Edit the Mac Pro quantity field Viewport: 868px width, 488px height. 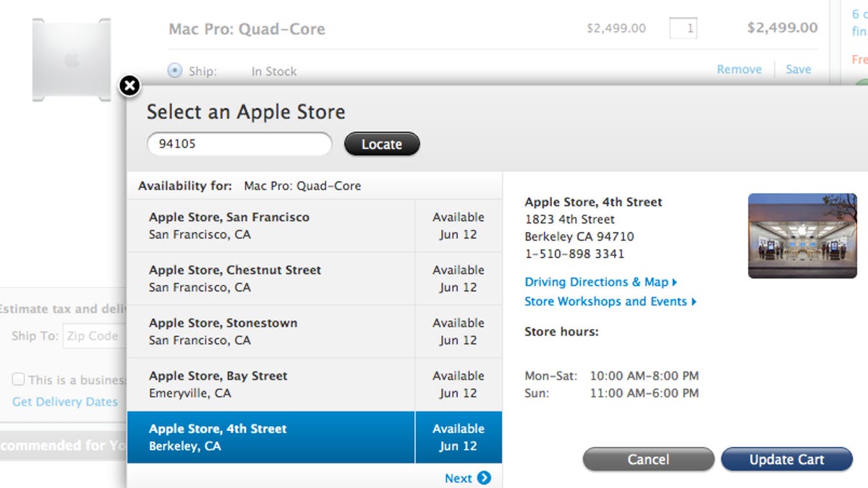(683, 29)
